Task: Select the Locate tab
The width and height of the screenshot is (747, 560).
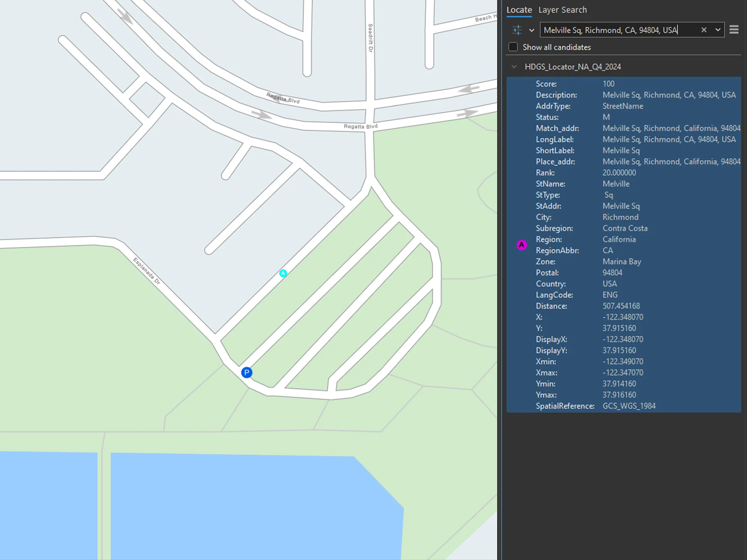Action: (x=519, y=10)
